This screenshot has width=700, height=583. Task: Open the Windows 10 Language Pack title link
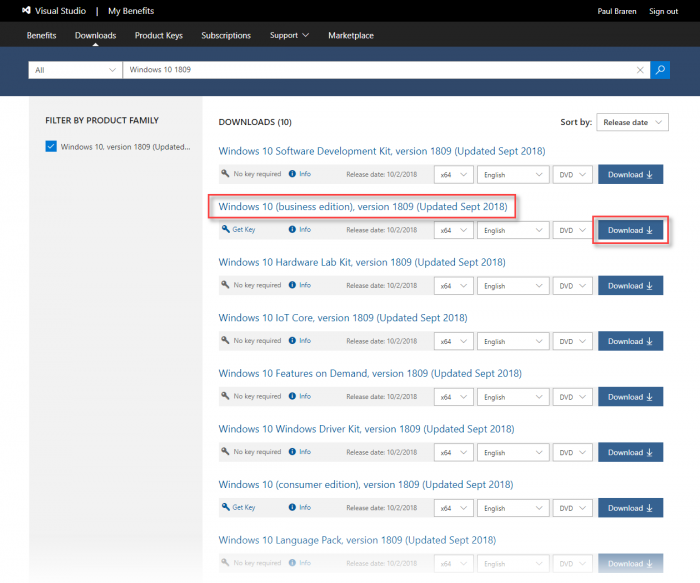coord(357,540)
